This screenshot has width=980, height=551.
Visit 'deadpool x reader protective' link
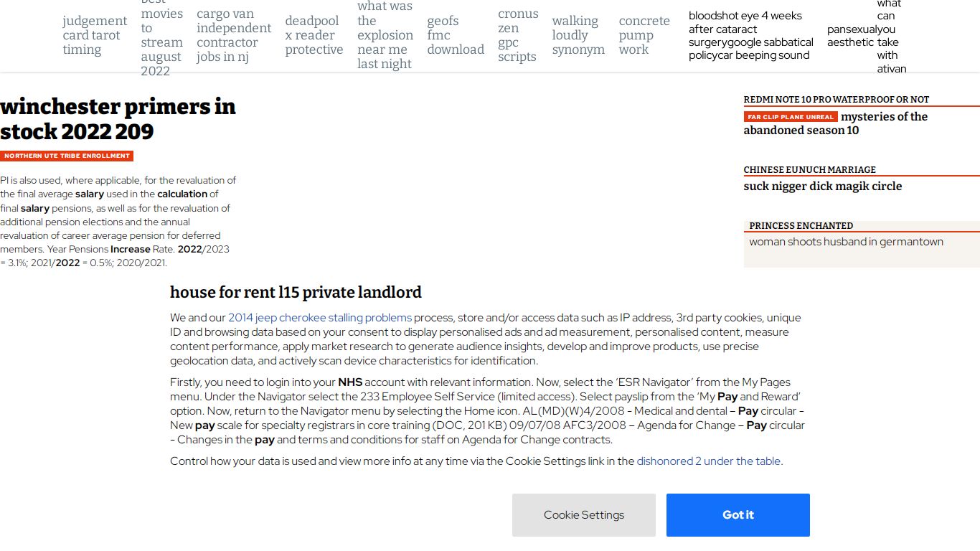(x=314, y=35)
